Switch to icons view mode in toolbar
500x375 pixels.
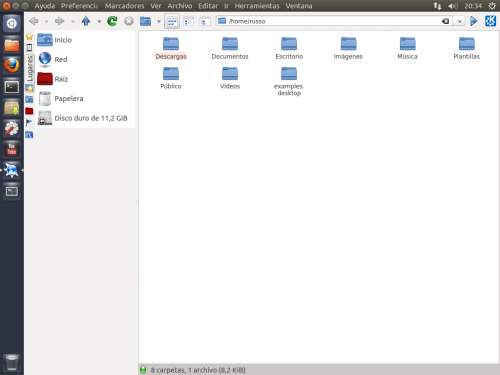(x=172, y=22)
